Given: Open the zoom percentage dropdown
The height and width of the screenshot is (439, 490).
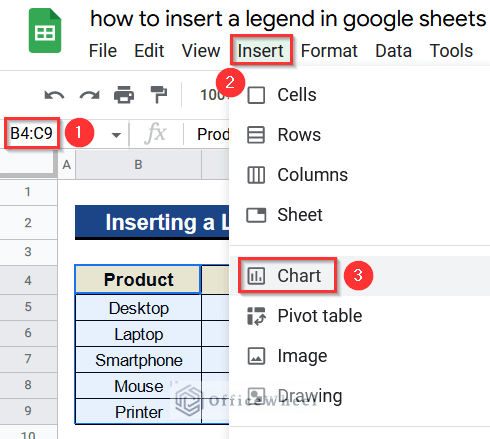Looking at the screenshot, I should coord(213,95).
